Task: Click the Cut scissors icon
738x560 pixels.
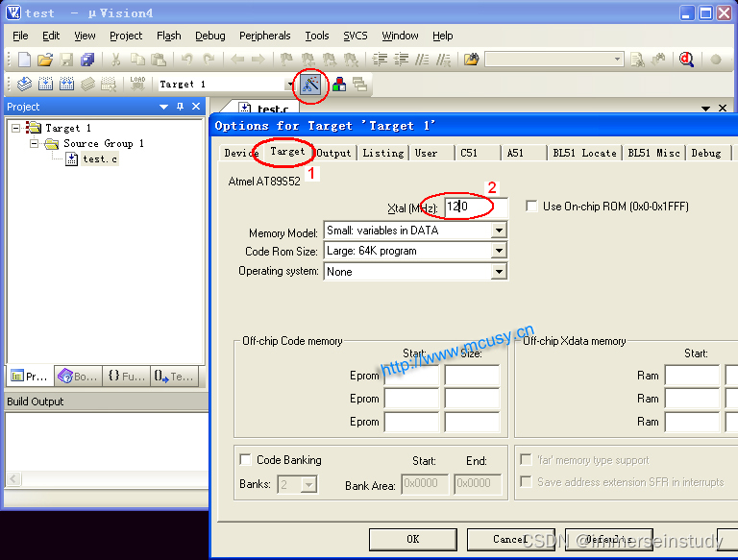Action: (x=115, y=60)
